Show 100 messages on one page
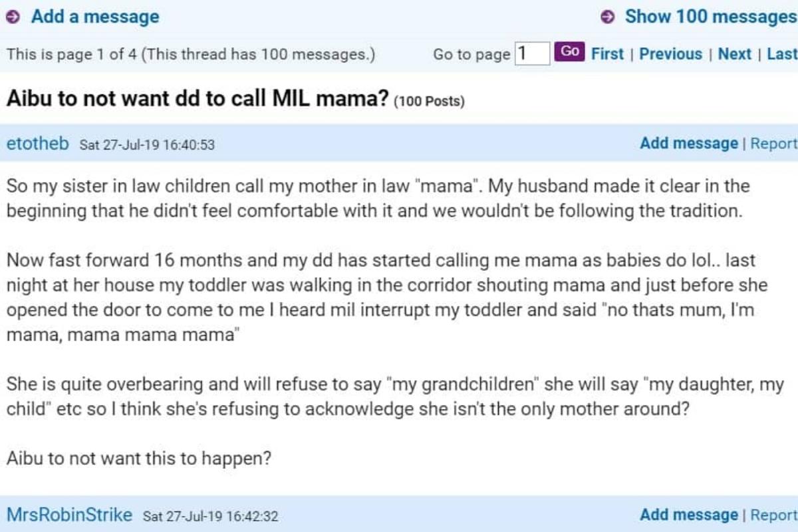This screenshot has height=532, width=798. coord(710,17)
